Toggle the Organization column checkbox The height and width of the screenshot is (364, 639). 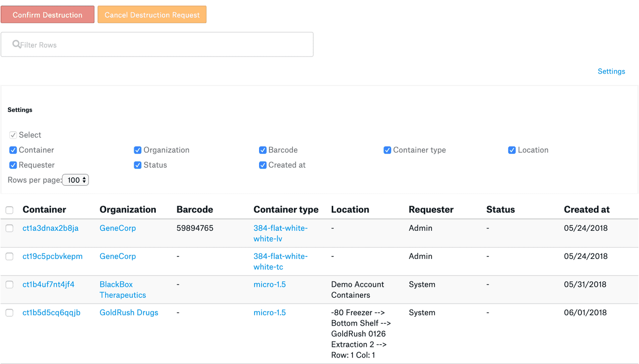click(138, 150)
